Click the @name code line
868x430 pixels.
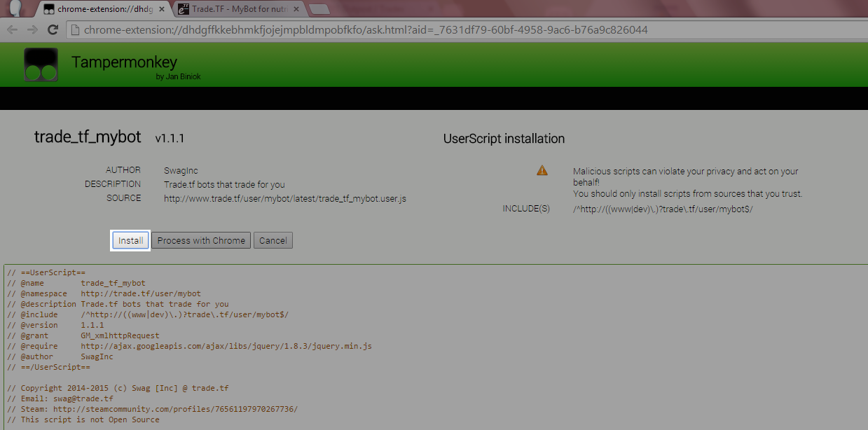(x=76, y=284)
